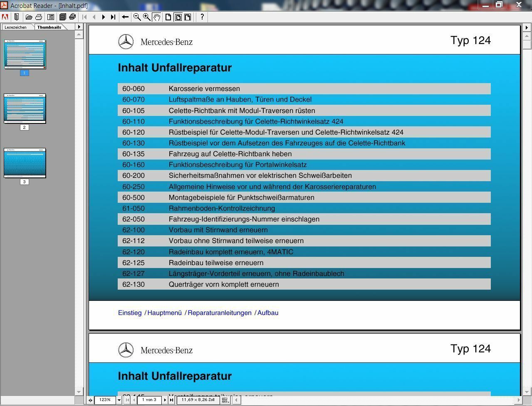Toggle the navigation pane toolbar icon

(x=51, y=17)
